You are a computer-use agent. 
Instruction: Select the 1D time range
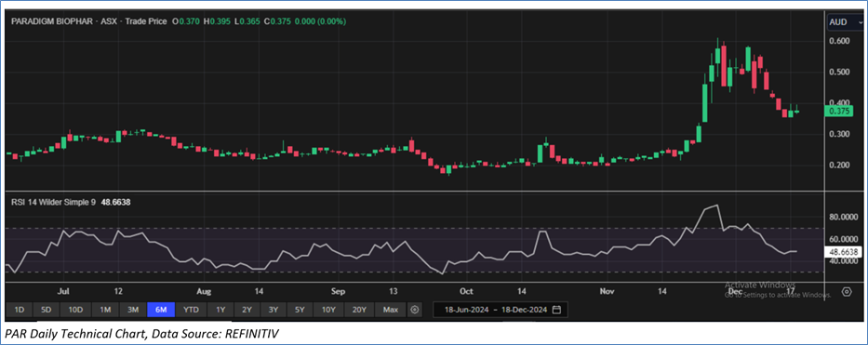click(20, 310)
